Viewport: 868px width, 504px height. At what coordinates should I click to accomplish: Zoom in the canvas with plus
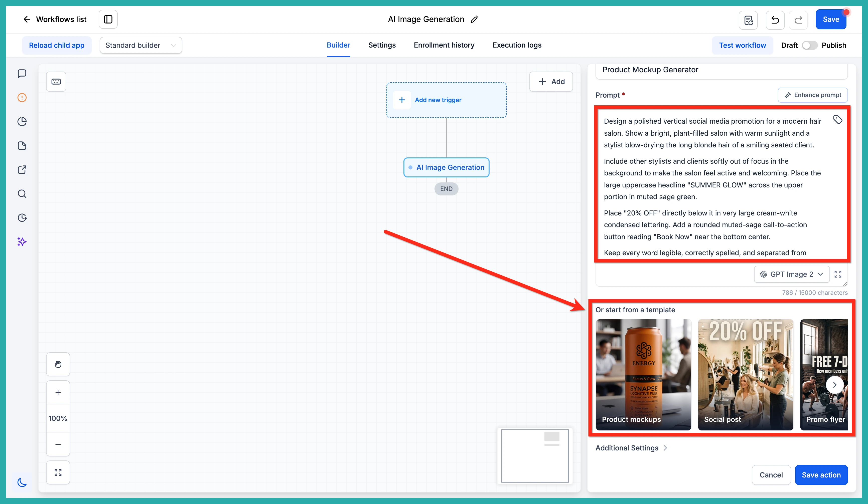click(x=58, y=392)
